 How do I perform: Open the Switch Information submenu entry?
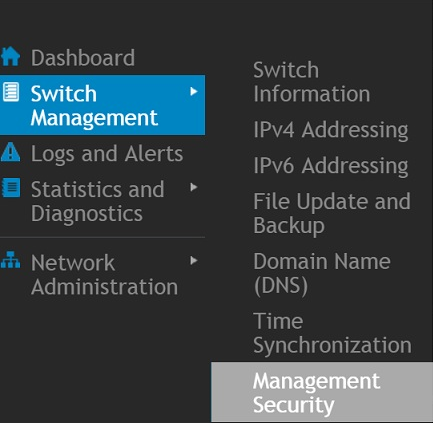[312, 82]
